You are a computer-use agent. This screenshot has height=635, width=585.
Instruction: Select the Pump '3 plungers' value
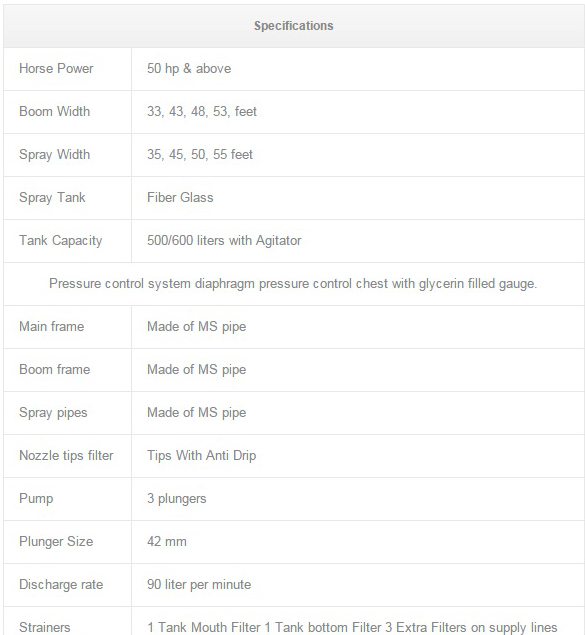[177, 499]
